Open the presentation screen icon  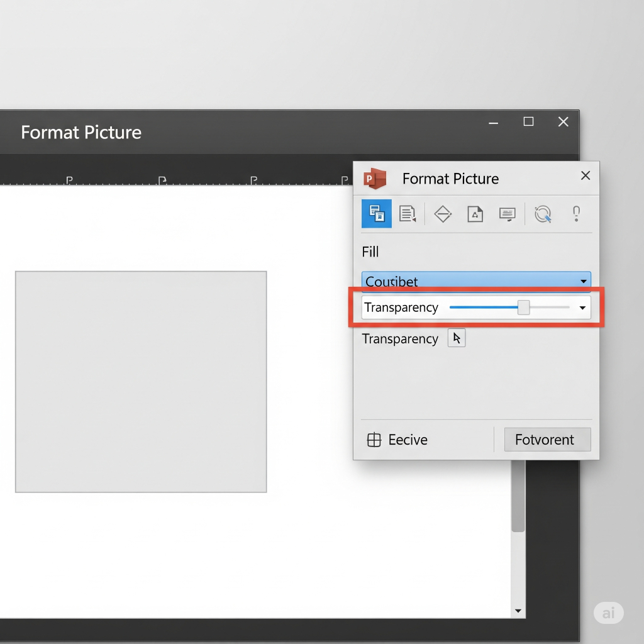point(508,214)
